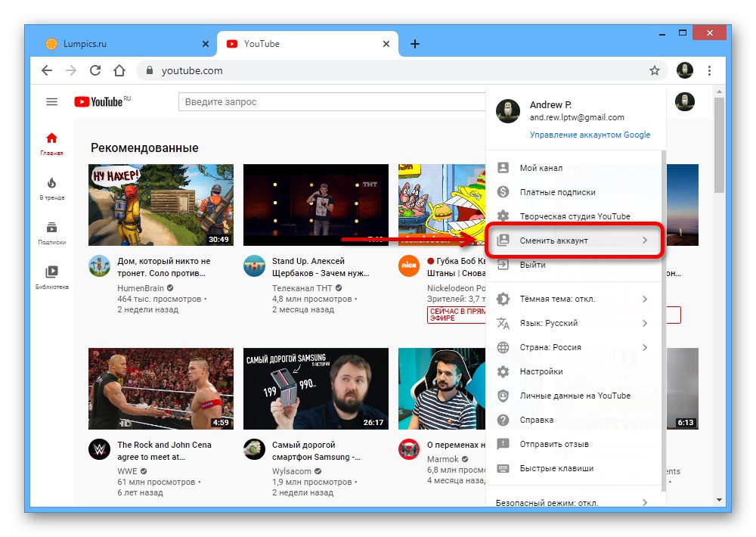Expand the Country: Russia submenu
The height and width of the screenshot is (537, 756).
pyautogui.click(x=573, y=347)
